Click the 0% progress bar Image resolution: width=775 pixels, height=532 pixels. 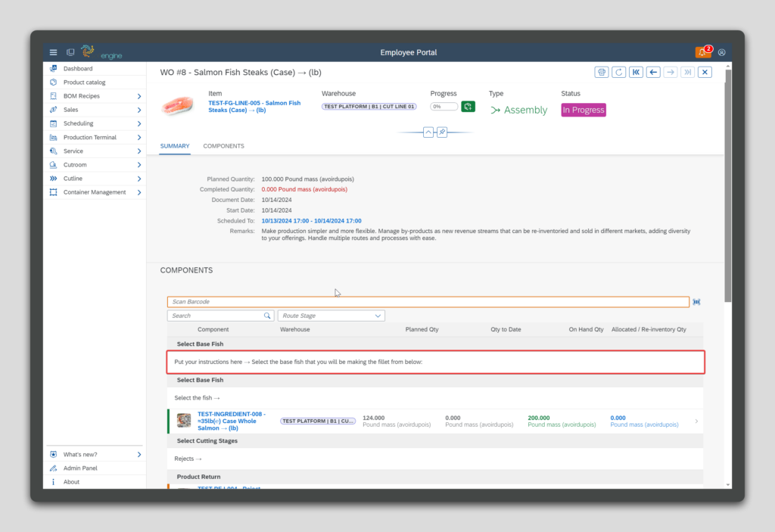444,106
